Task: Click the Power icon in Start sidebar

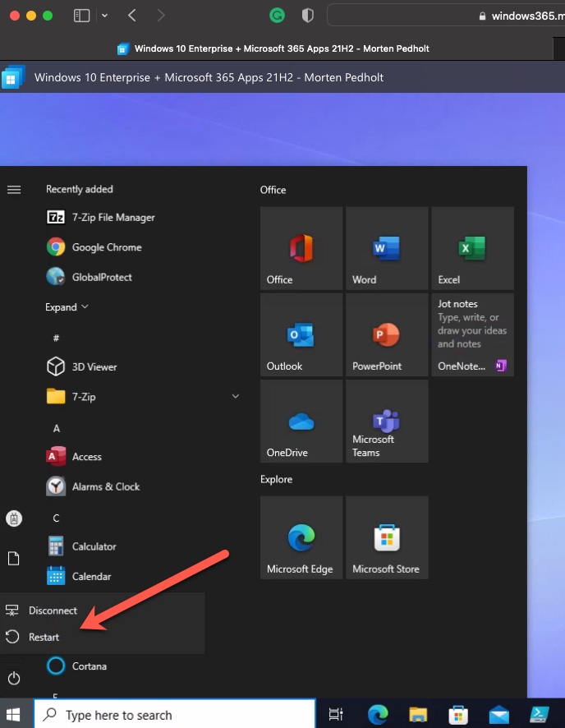Action: [14, 679]
